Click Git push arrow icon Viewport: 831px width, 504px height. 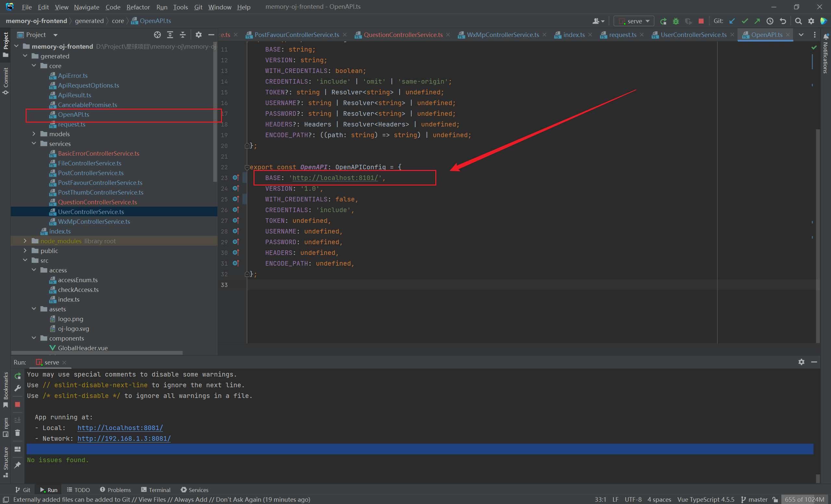pos(757,21)
